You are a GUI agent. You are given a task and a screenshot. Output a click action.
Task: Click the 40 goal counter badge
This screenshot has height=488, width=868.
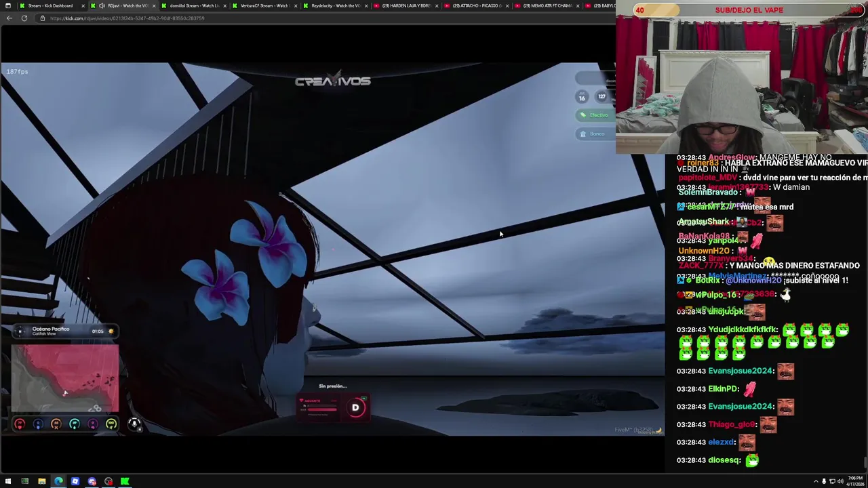tap(639, 10)
